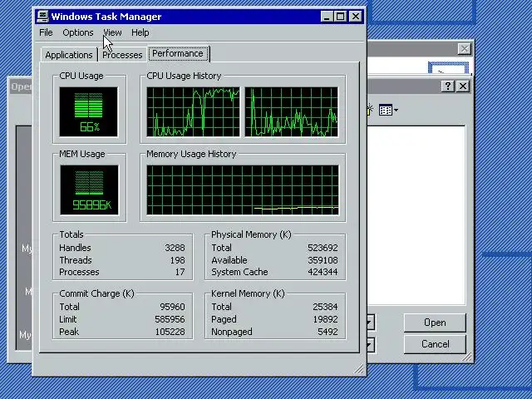Click the Memory Usage History graph

tap(243, 190)
